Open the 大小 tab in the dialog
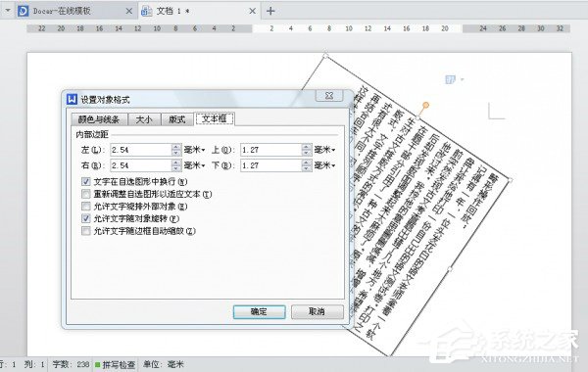Image resolution: width=588 pixels, height=372 pixels. tap(144, 119)
